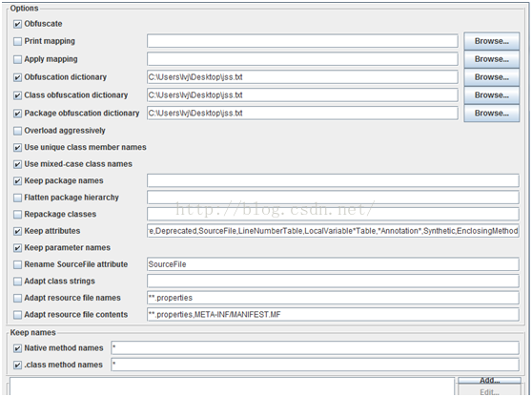
Task: Focus the Flatten package hierarchy field
Action: tap(333, 198)
